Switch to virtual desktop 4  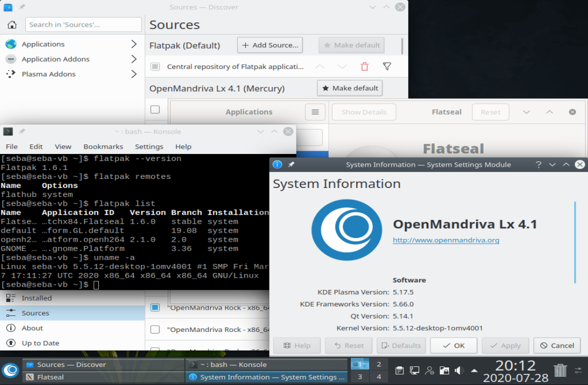[379, 377]
